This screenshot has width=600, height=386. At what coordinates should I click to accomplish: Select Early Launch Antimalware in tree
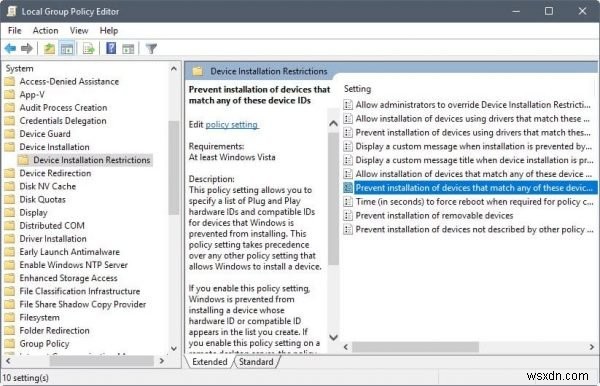point(69,252)
